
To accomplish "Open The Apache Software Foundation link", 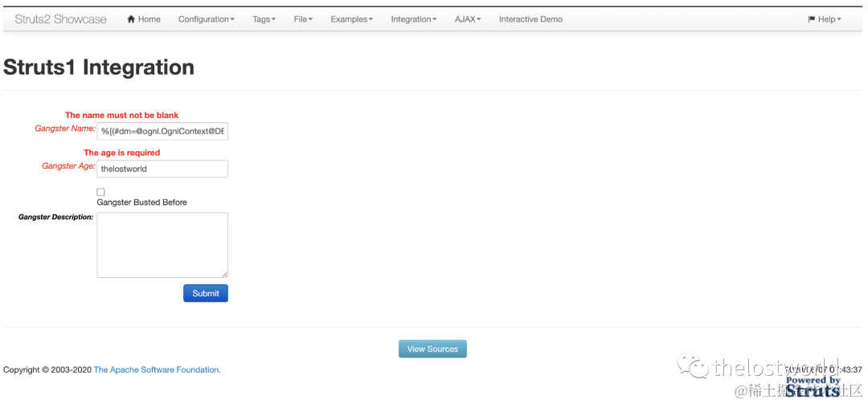I will [x=158, y=369].
